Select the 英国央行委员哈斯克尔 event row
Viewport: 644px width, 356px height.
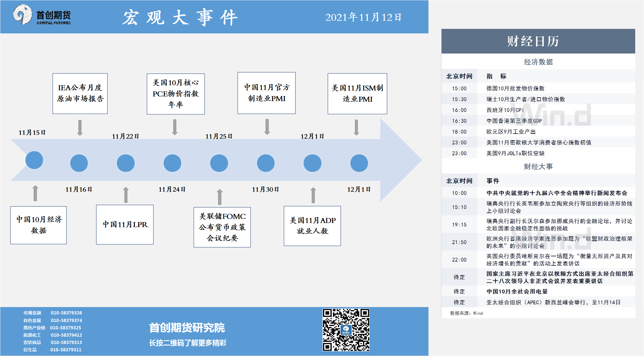tap(538, 260)
